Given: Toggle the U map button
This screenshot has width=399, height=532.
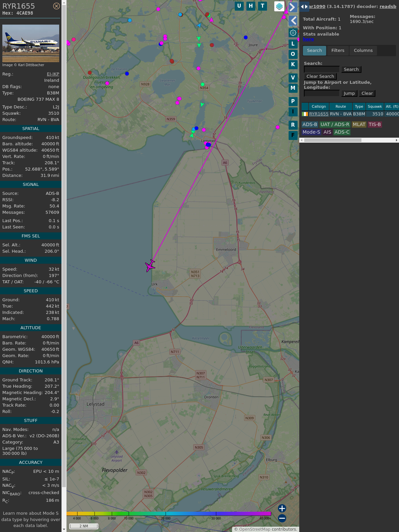Looking at the screenshot, I should click(239, 6).
